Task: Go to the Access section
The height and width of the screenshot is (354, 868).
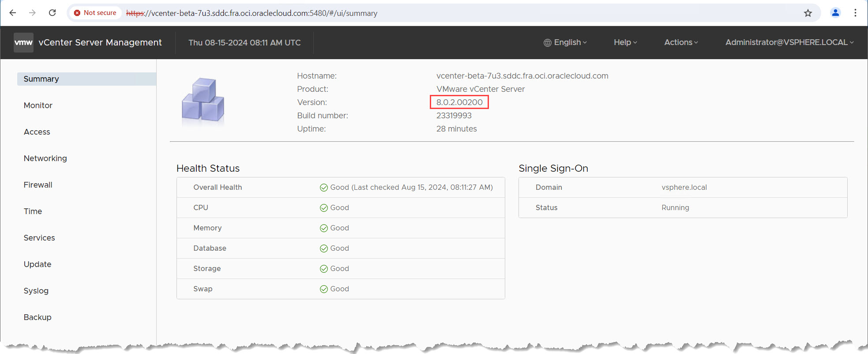Action: 37,132
